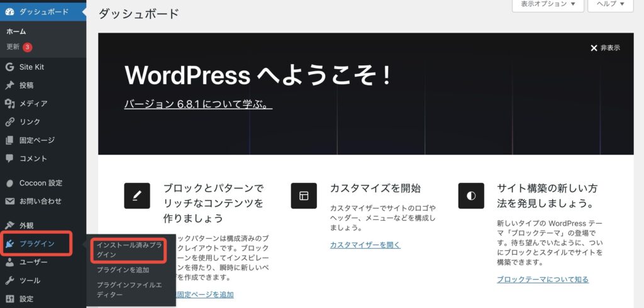
Task: Click the sliders icon beside 設定
Action: (x=9, y=299)
